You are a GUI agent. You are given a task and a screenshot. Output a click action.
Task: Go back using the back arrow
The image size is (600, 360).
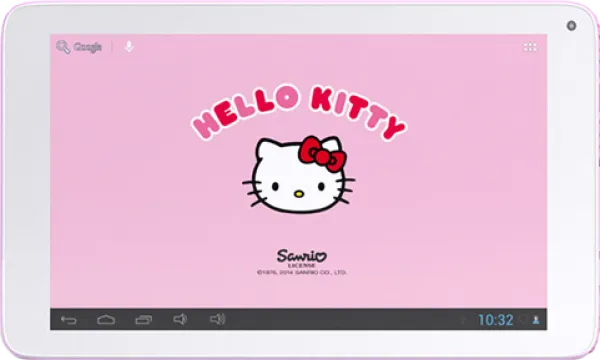pos(69,319)
